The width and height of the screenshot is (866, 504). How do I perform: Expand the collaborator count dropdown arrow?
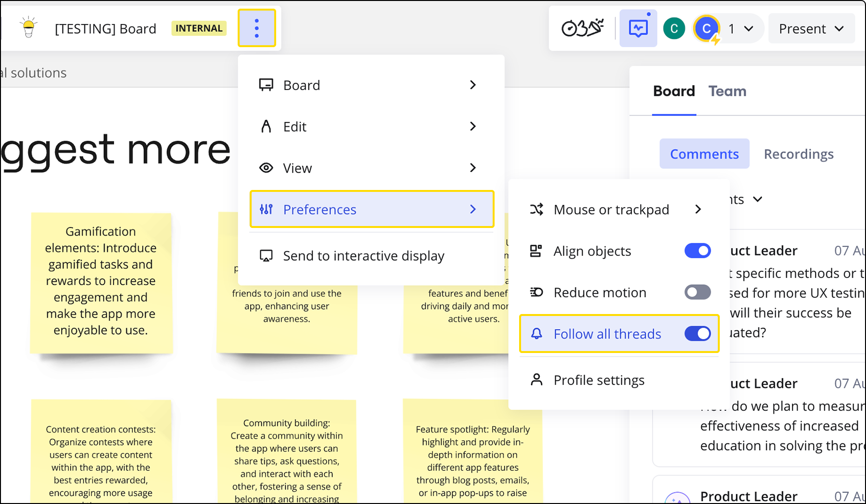coord(749,29)
